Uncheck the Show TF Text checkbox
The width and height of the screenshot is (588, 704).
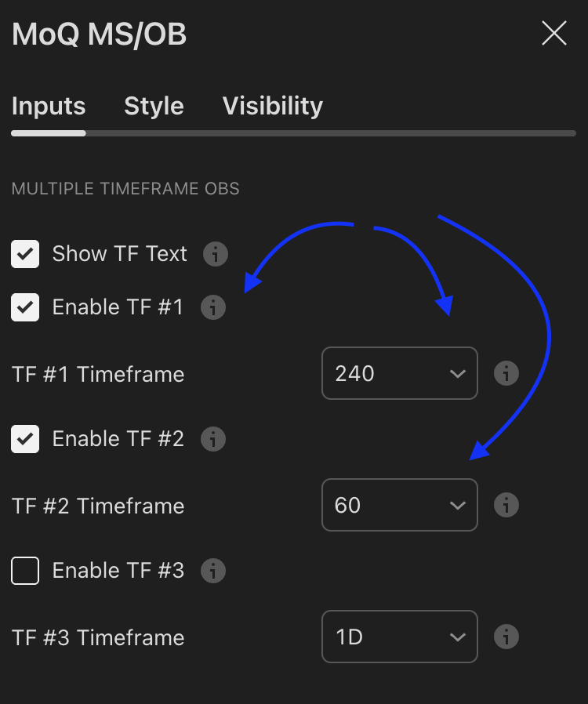pyautogui.click(x=25, y=254)
